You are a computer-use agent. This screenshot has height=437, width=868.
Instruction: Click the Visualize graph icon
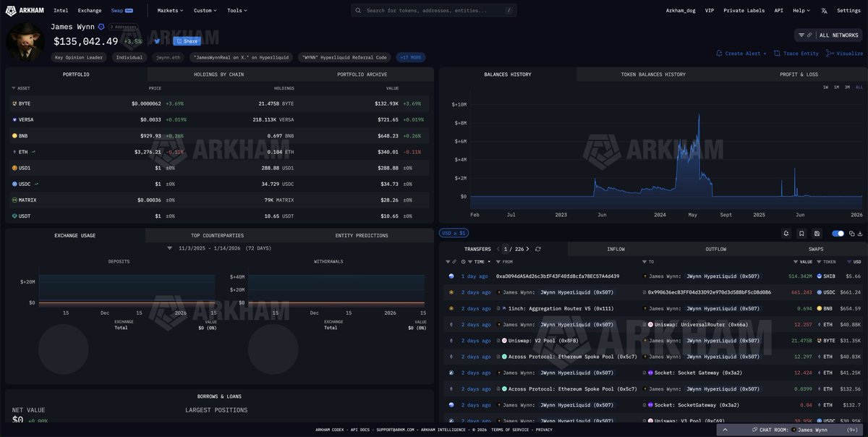(830, 54)
